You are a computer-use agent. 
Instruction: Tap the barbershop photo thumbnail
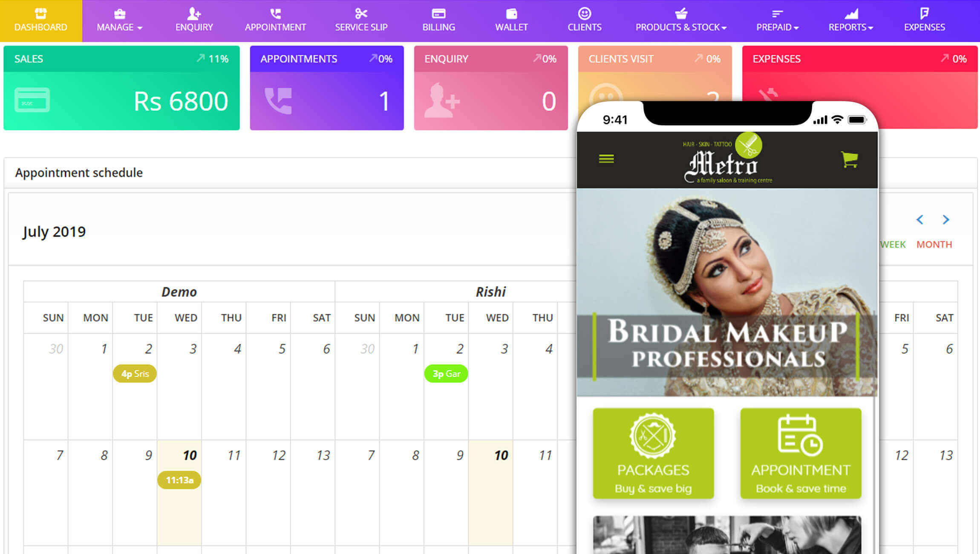coord(727,535)
